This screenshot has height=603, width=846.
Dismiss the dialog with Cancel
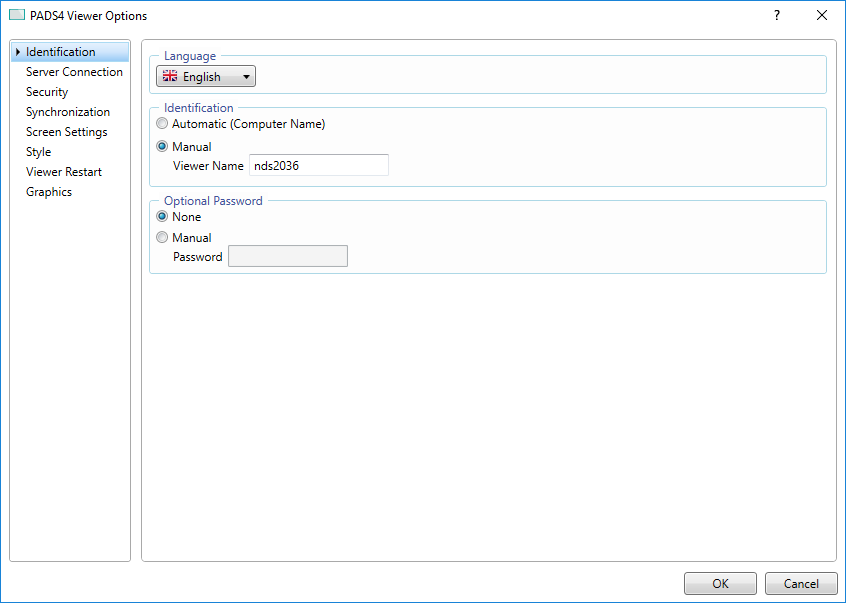[801, 583]
